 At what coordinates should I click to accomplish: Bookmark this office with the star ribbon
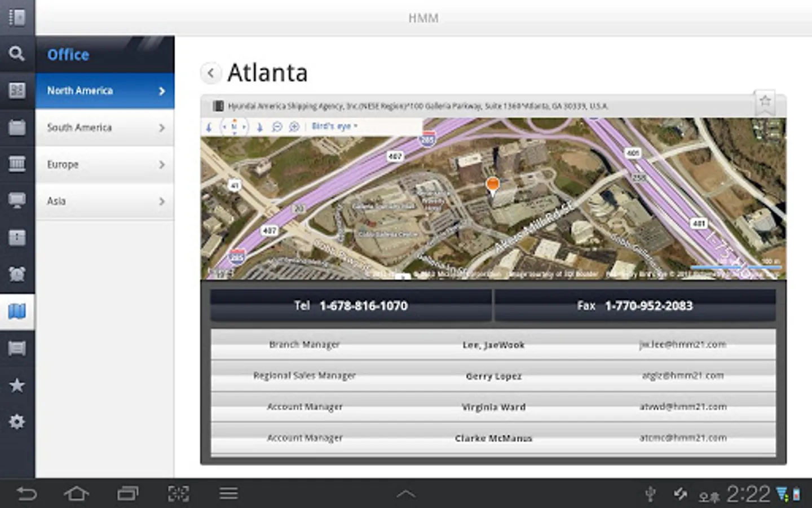tap(765, 102)
